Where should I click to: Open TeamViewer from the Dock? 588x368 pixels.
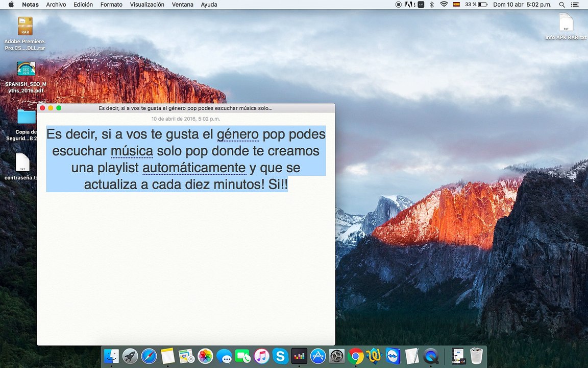(x=393, y=356)
